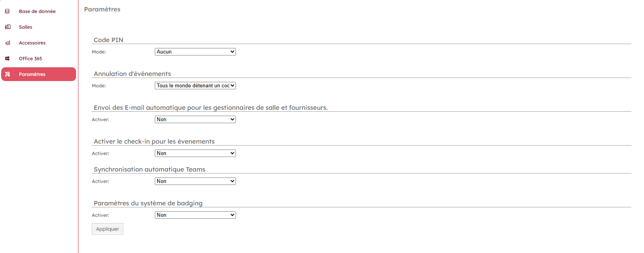Select the Accessoires menu label

click(x=32, y=43)
